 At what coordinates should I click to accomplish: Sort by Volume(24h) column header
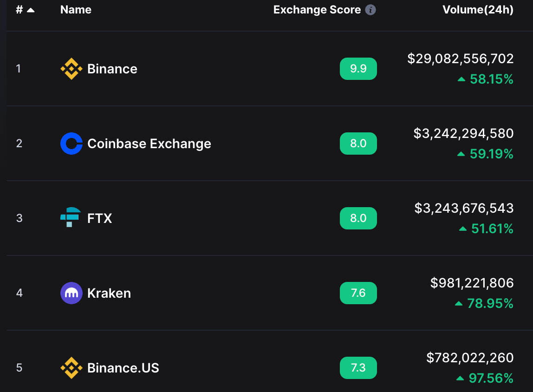478,10
